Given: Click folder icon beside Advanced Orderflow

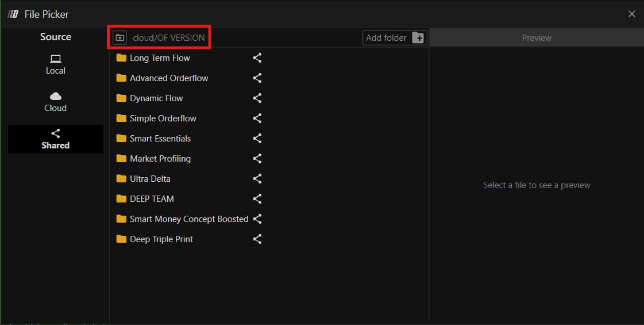Looking at the screenshot, I should [121, 78].
